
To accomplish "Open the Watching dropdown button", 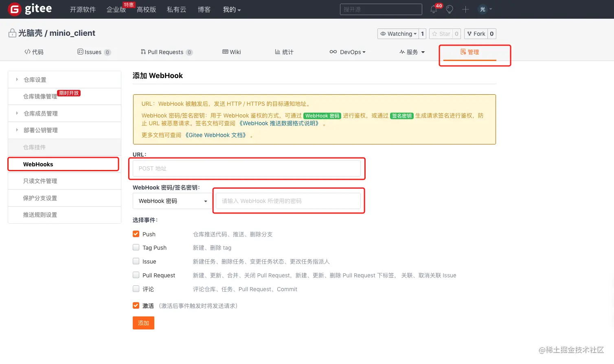I will pyautogui.click(x=398, y=34).
